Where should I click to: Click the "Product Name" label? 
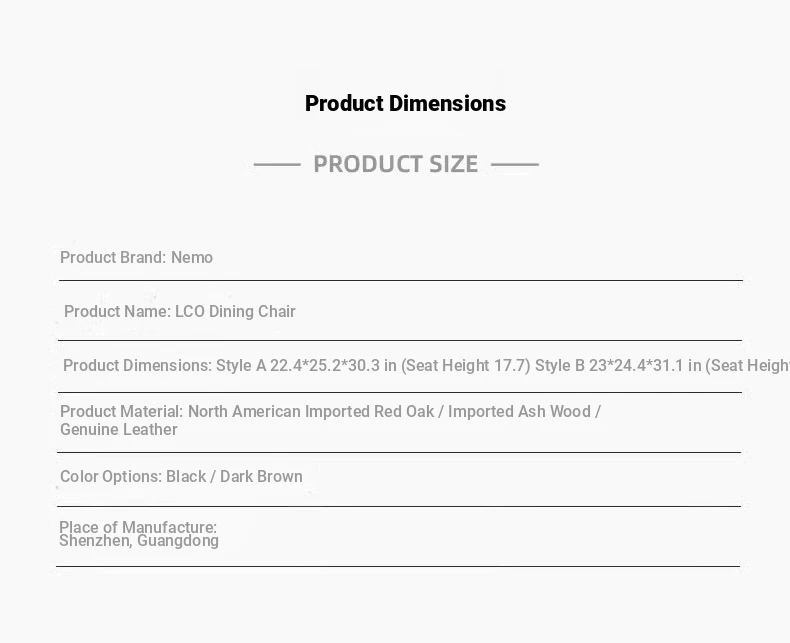pos(117,312)
